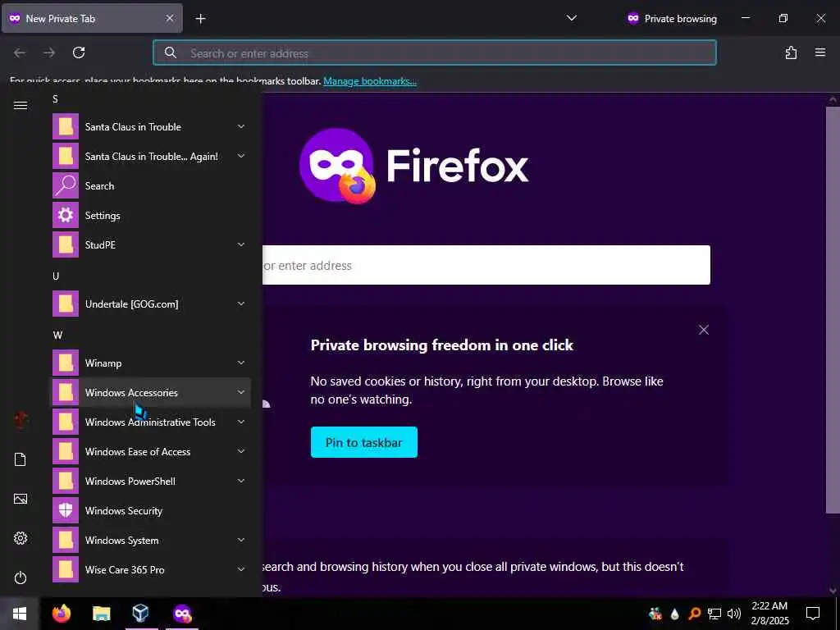Open the Search app entry
The width and height of the screenshot is (840, 630).
[x=150, y=186]
